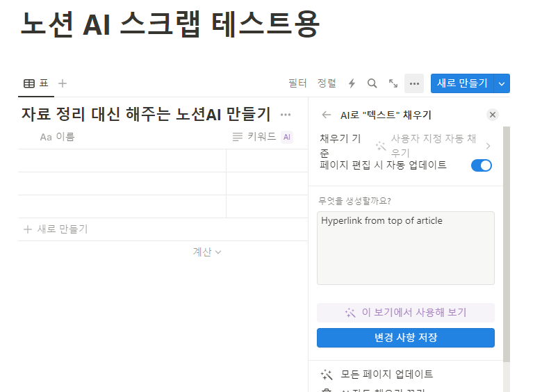Click the 변경 사항 저장 button

tap(406, 337)
